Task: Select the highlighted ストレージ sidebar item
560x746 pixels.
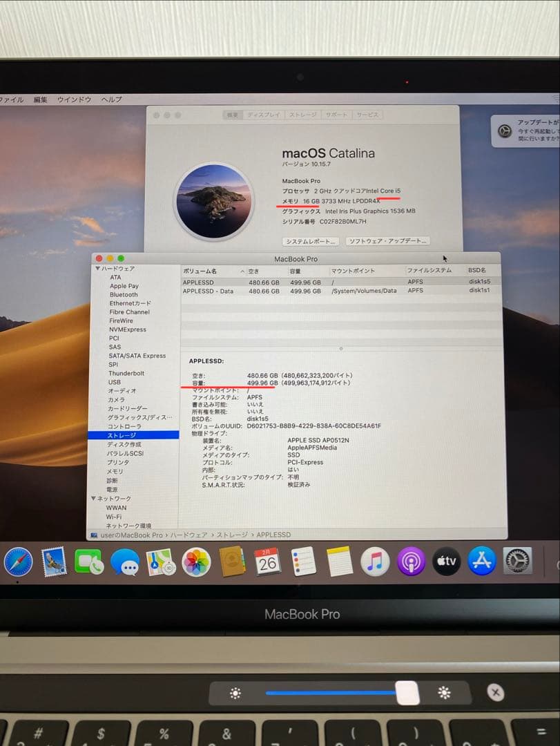Action: [133, 435]
